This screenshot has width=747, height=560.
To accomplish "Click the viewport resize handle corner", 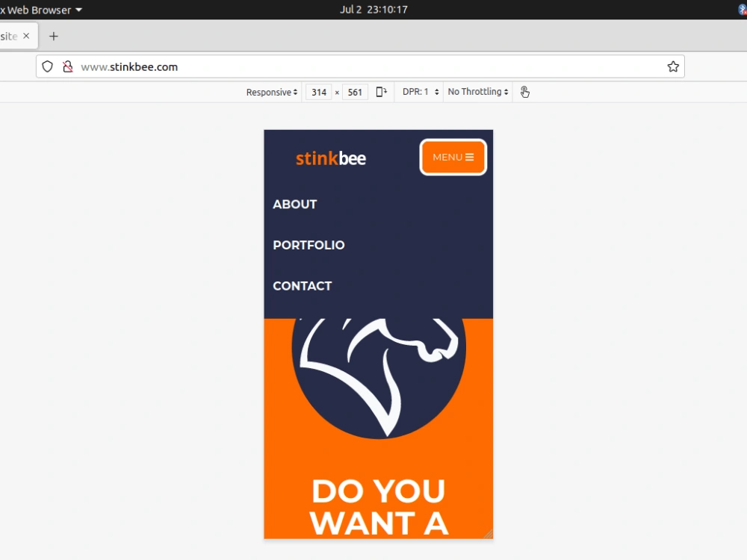I will [x=489, y=534].
